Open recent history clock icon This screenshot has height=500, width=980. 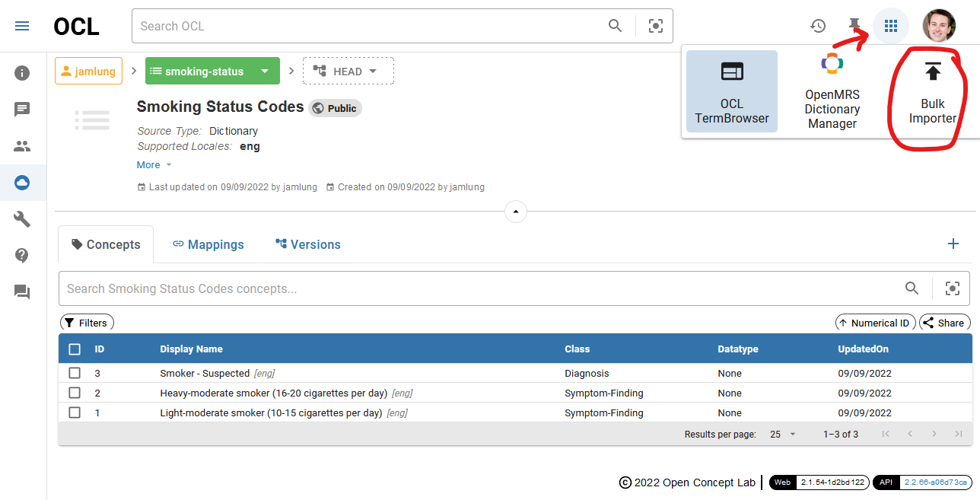[x=818, y=26]
